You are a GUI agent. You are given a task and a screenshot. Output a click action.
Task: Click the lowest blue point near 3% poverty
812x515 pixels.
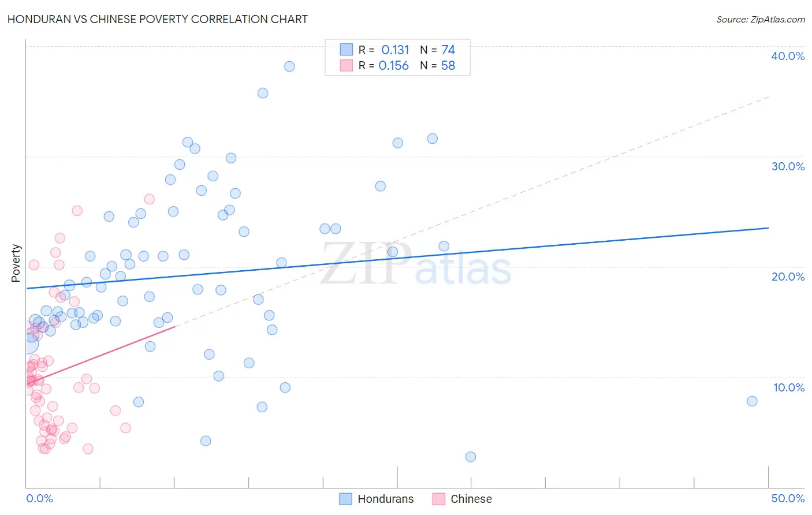(471, 457)
